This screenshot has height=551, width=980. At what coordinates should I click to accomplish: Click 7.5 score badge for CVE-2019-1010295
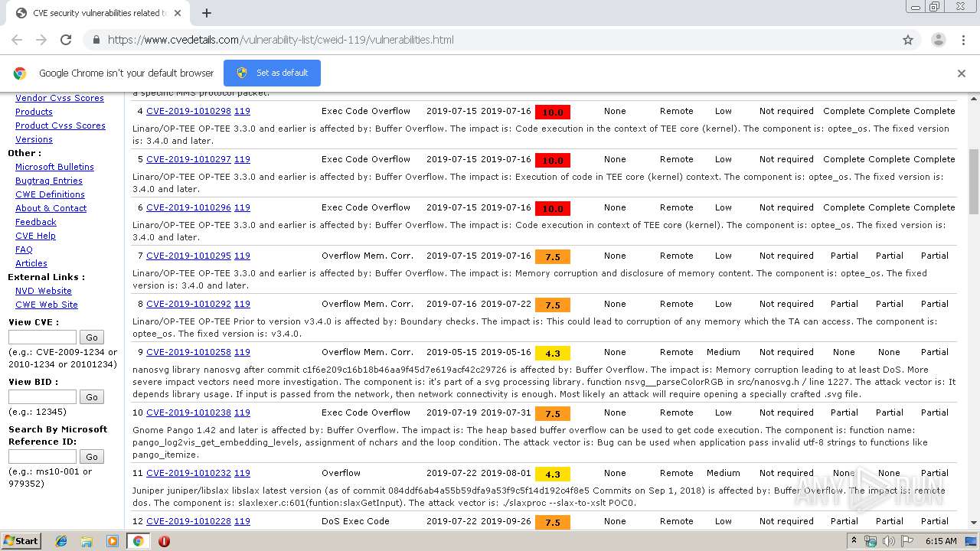(553, 257)
